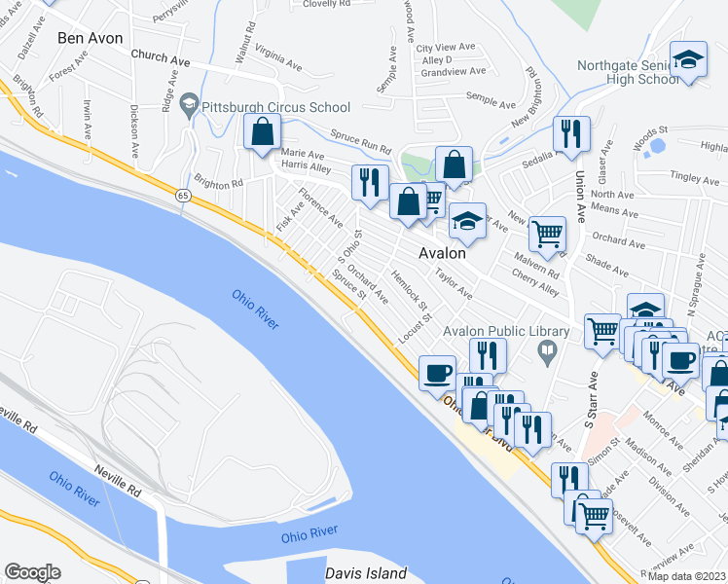Open the graduation cap marker above Avalon label
Viewport: 728px width, 584px height.
pos(467,224)
